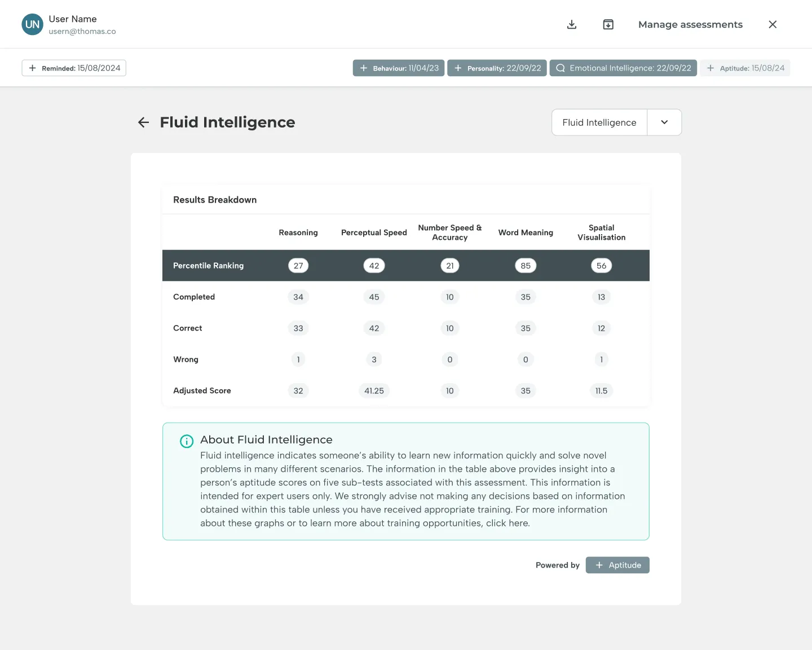
Task: Close the assessment panel with X
Action: [x=773, y=24]
